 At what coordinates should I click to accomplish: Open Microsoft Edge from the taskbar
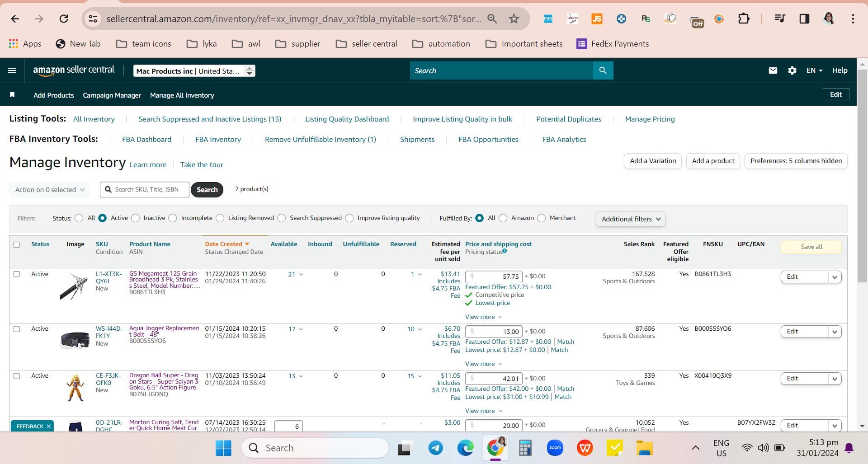(x=465, y=448)
